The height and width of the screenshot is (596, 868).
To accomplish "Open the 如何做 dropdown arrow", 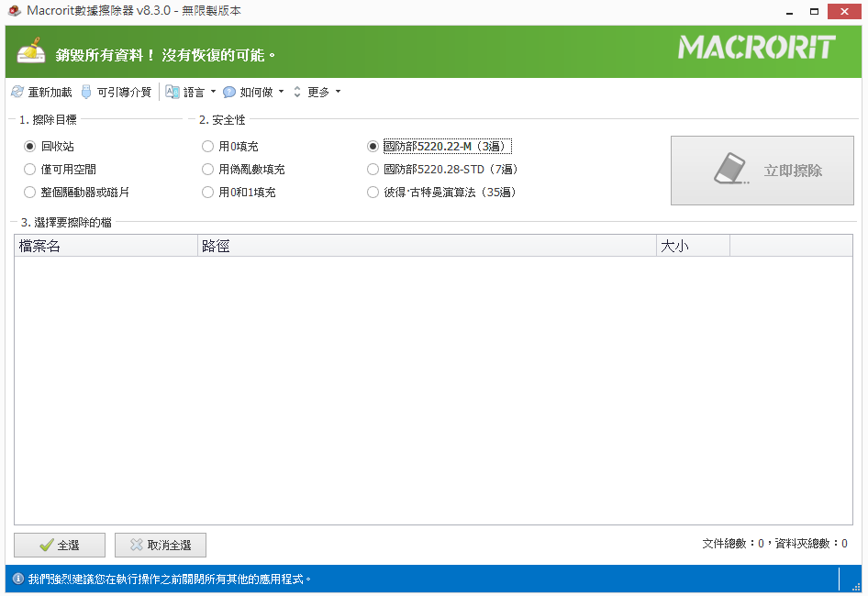I will [281, 92].
